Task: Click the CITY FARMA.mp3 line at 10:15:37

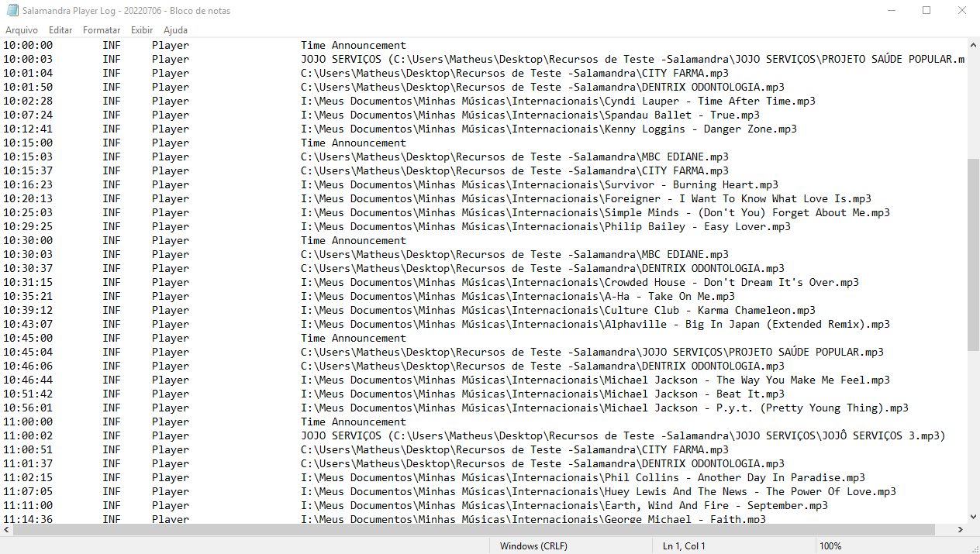Action: pyautogui.click(x=366, y=171)
